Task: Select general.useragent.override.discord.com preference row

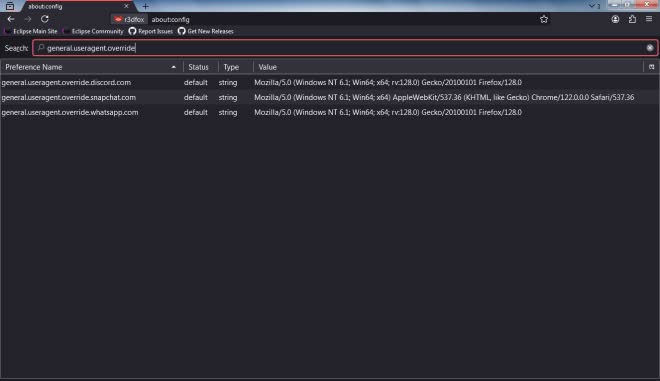Action: tap(330, 83)
